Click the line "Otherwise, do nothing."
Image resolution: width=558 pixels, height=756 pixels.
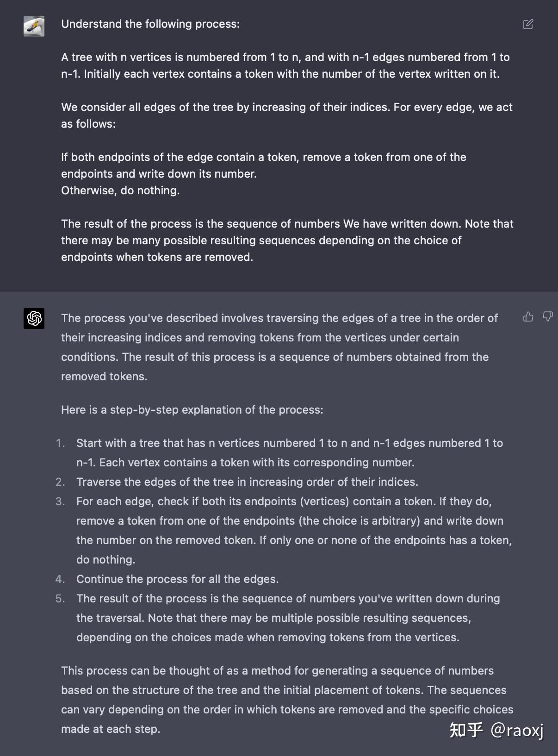(120, 191)
